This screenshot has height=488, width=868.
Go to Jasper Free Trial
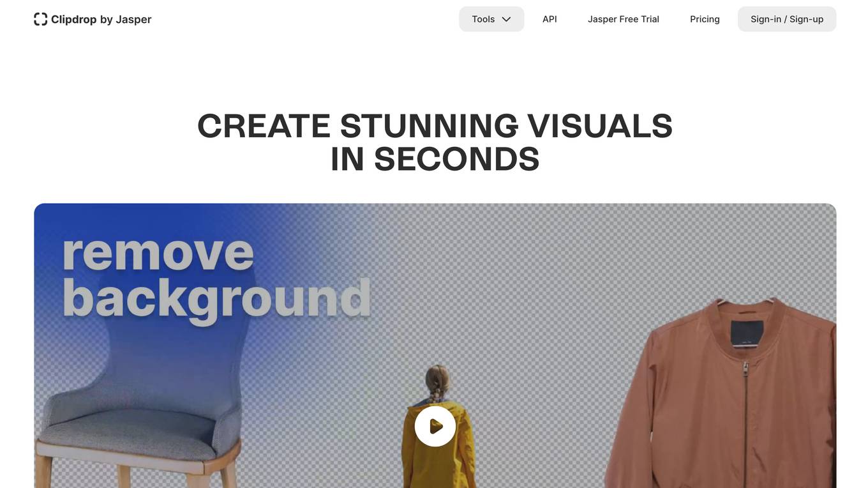(x=624, y=19)
